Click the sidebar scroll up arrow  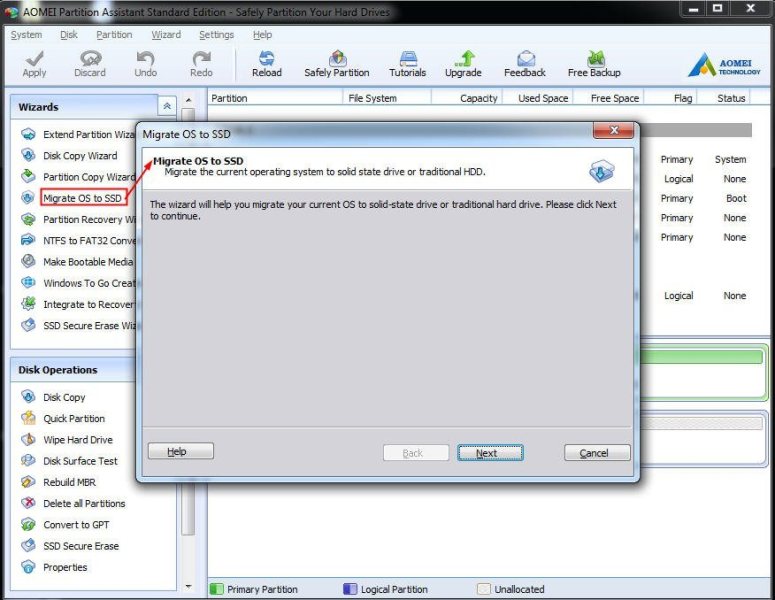pyautogui.click(x=188, y=100)
